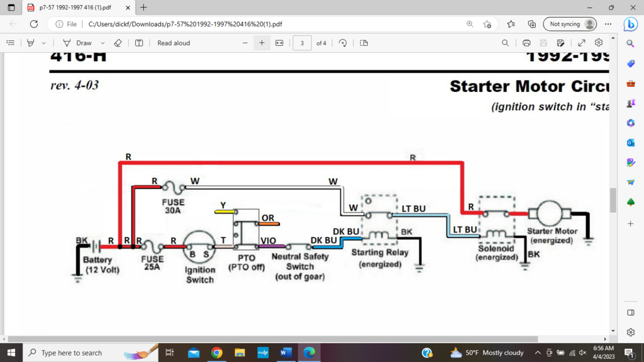Screen dimensions: 644x362
Task: Enter full screen PDF view
Action: point(582,43)
